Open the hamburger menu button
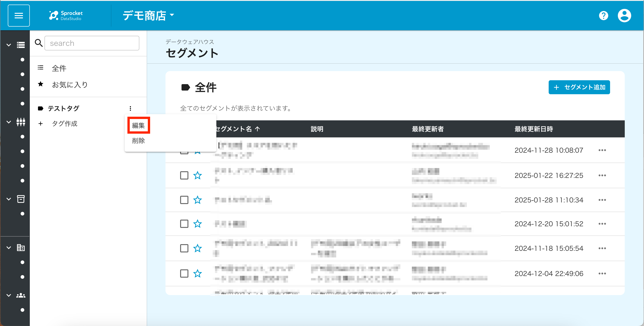Viewport: 644px width, 326px height. 19,16
